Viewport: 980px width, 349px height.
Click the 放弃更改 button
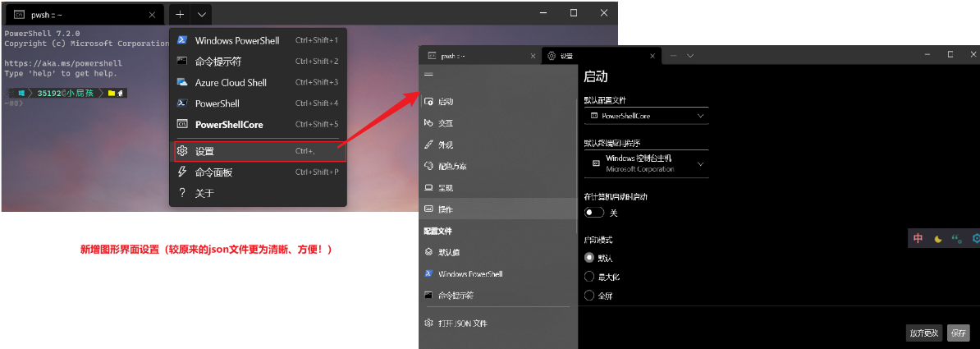pyautogui.click(x=923, y=333)
